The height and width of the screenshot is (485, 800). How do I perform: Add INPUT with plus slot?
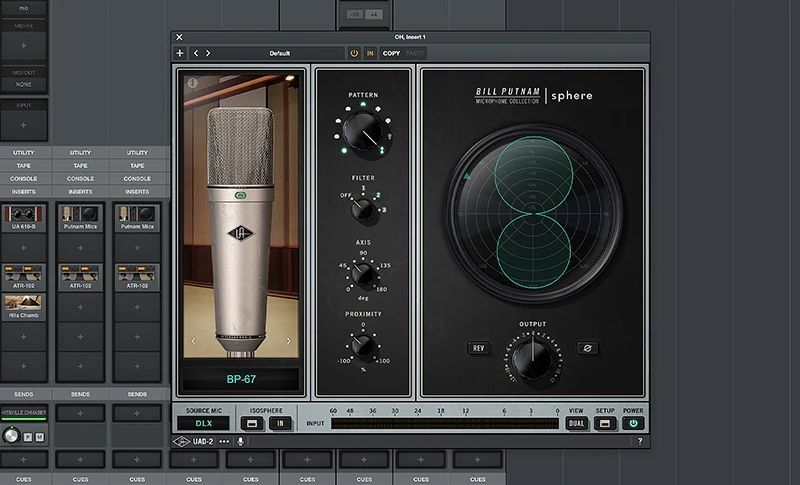(x=24, y=125)
